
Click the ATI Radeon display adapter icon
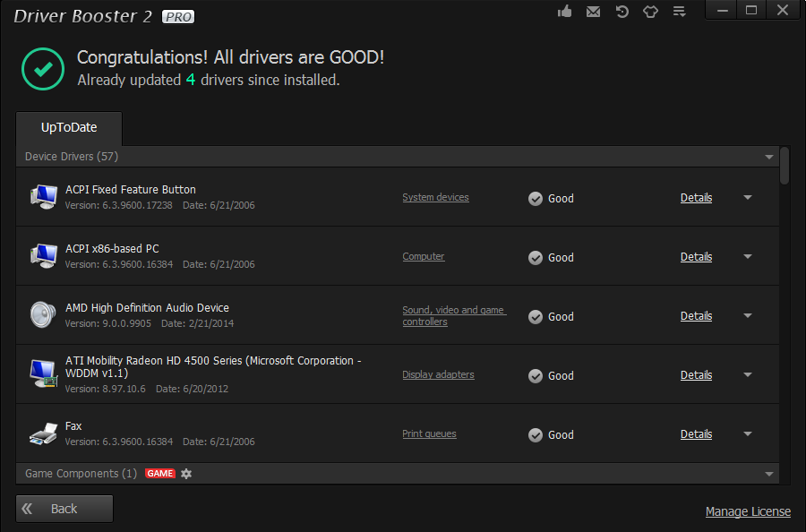[x=43, y=373]
